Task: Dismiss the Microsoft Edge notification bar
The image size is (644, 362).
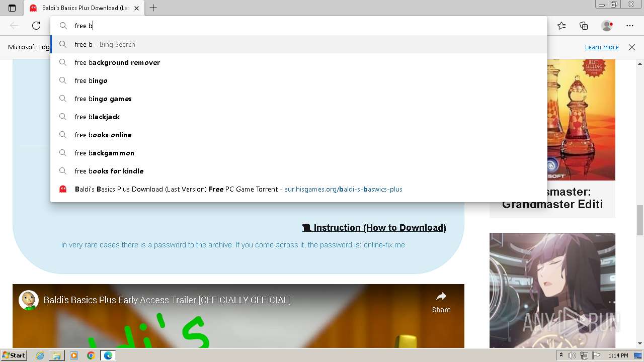Action: [x=632, y=47]
